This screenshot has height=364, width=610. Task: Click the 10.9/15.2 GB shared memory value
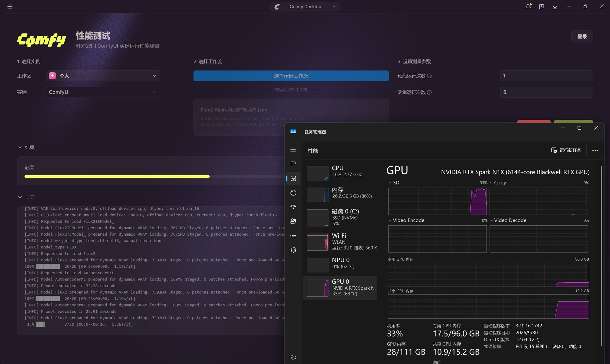(456, 352)
